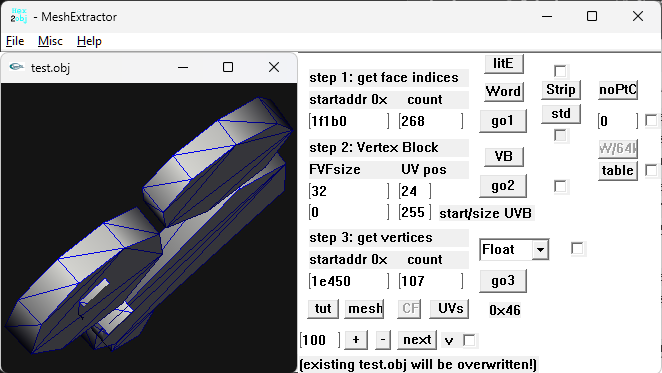
Task: Open the File menu
Action: tap(15, 41)
